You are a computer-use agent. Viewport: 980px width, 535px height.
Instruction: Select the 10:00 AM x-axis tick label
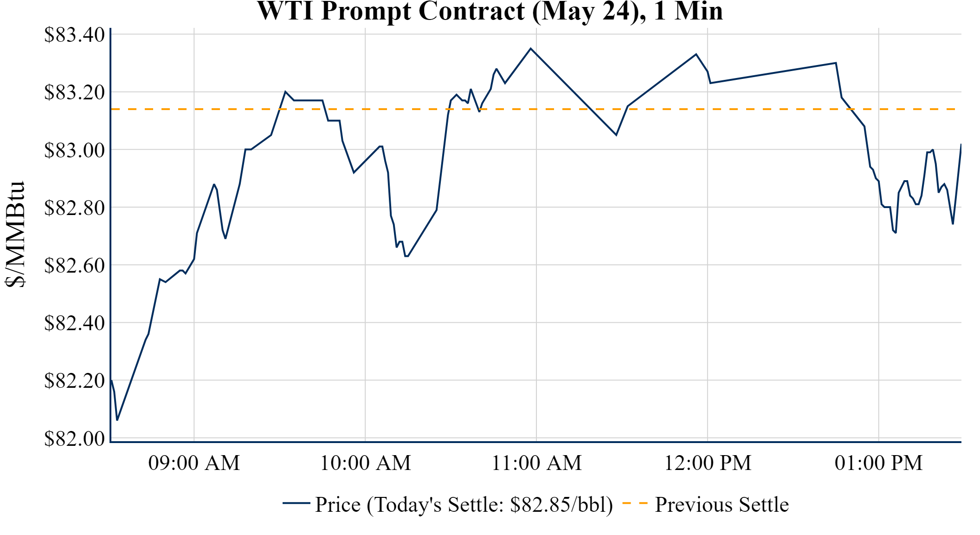coord(365,463)
